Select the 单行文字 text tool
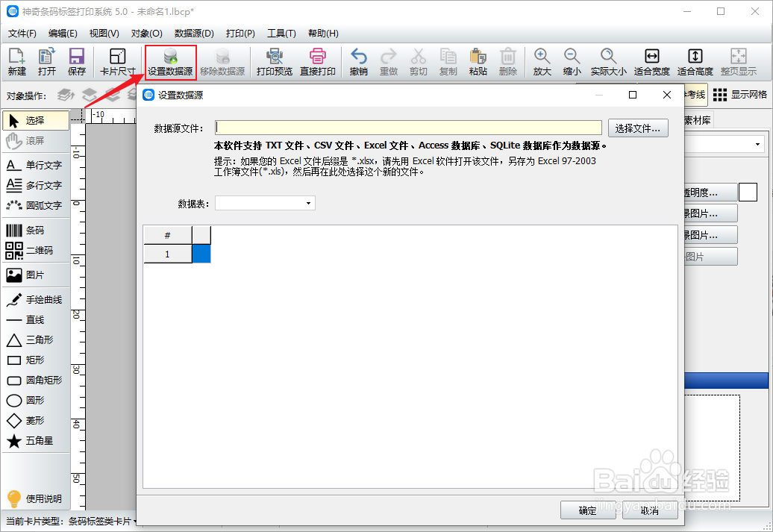The height and width of the screenshot is (532, 773). pyautogui.click(x=36, y=165)
